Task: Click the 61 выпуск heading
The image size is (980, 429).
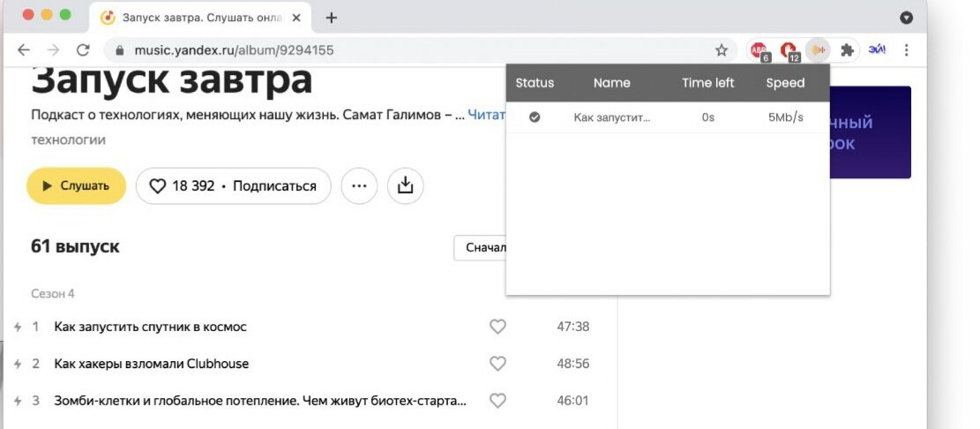Action: (75, 246)
